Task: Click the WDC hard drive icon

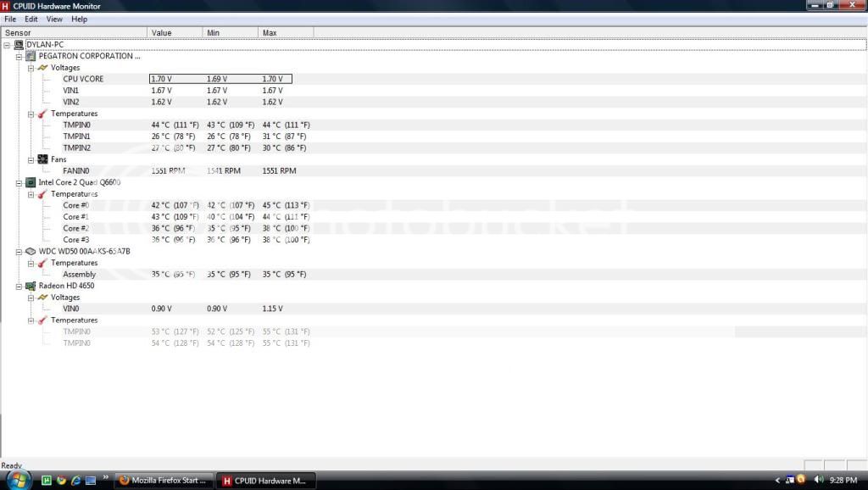Action: 31,252
